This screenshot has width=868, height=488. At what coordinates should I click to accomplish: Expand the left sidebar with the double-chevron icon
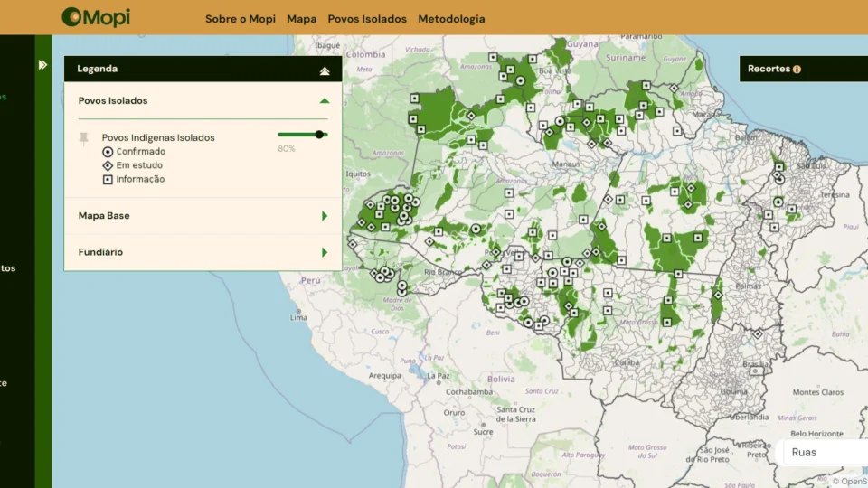[42, 65]
